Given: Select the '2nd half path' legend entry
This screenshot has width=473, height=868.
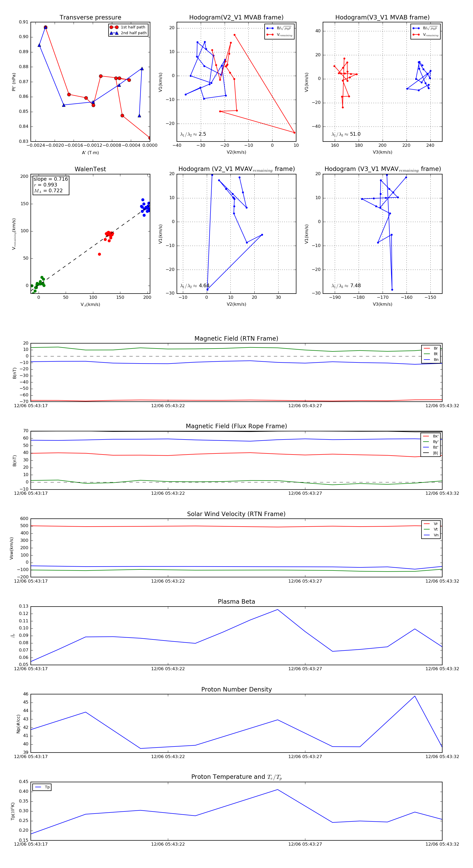Looking at the screenshot, I should (x=128, y=33).
